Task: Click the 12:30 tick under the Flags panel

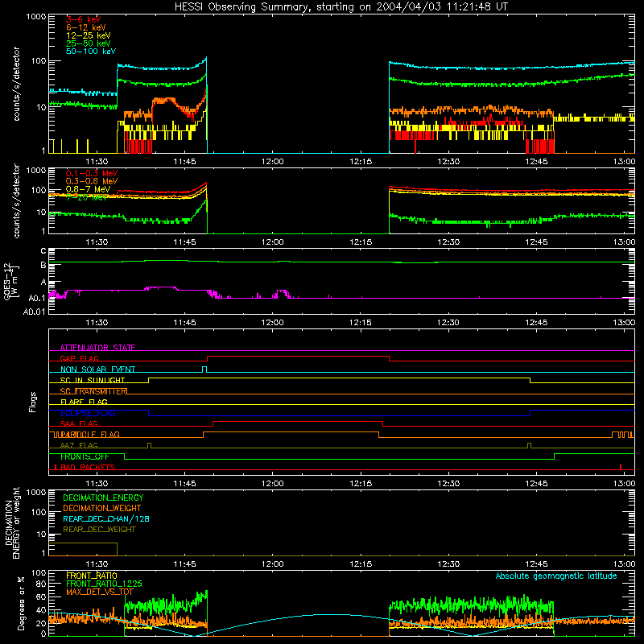Action: pos(448,484)
